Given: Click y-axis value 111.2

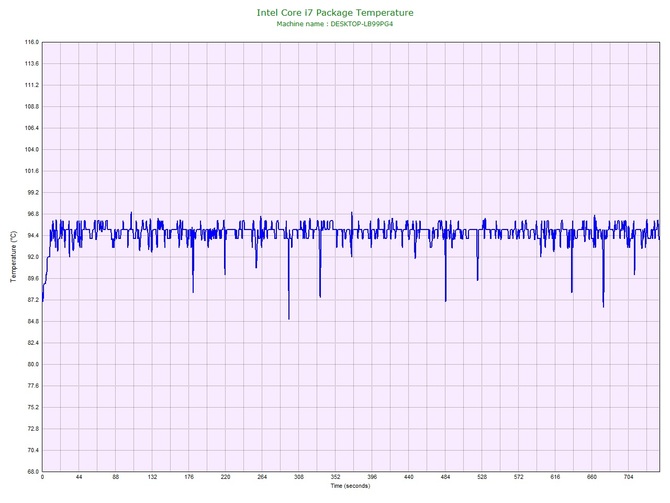Looking at the screenshot, I should tap(32, 85).
